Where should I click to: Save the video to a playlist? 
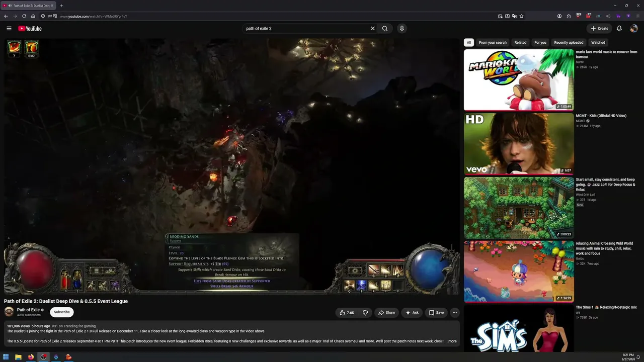click(x=436, y=313)
